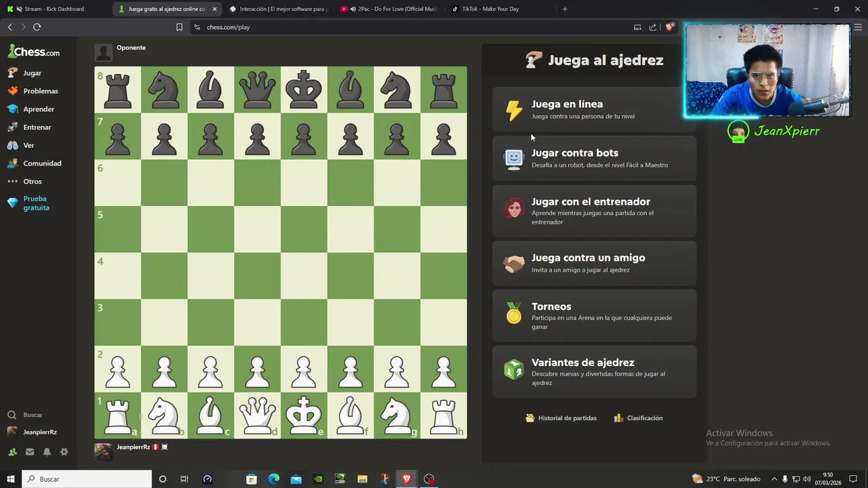
Task: Open File Explorer from taskbar
Action: 362,479
